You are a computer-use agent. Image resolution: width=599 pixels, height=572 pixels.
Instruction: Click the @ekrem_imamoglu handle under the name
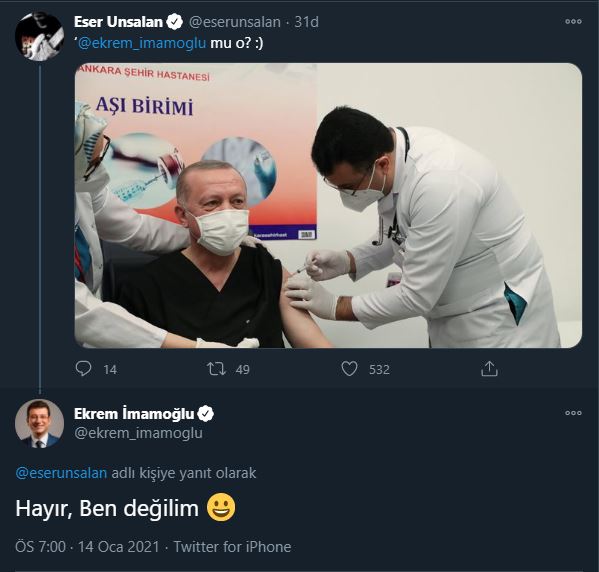click(138, 433)
